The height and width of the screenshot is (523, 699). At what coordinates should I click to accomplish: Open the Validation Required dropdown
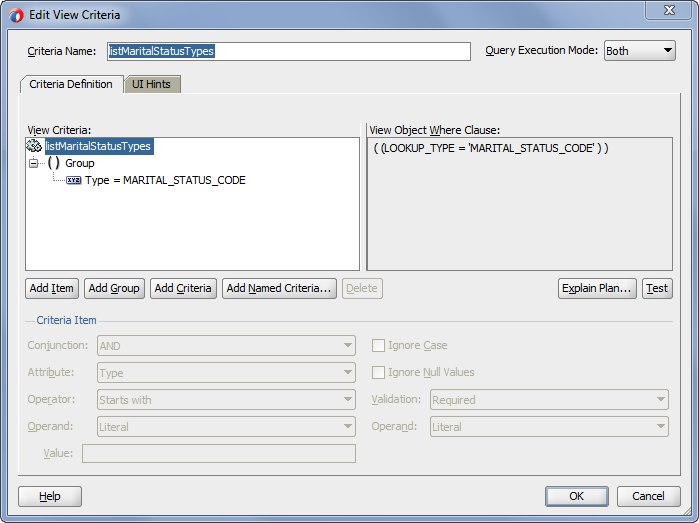click(549, 399)
